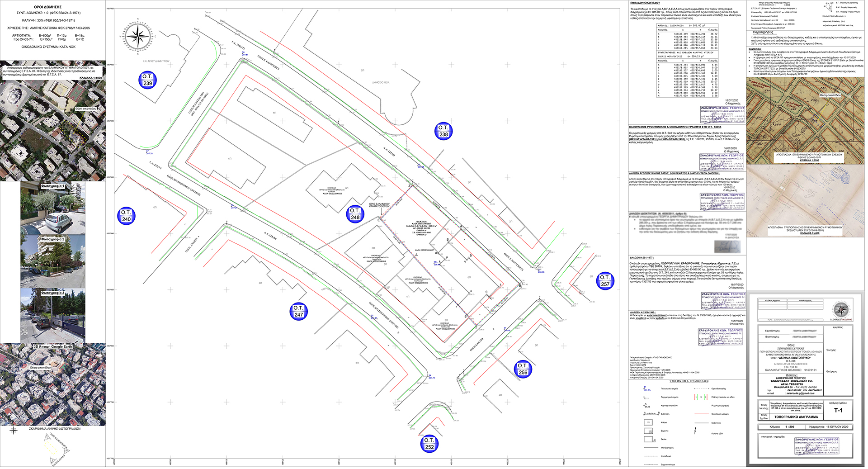Click the Κλίμακα 1 : 200 scale field

tap(782, 427)
